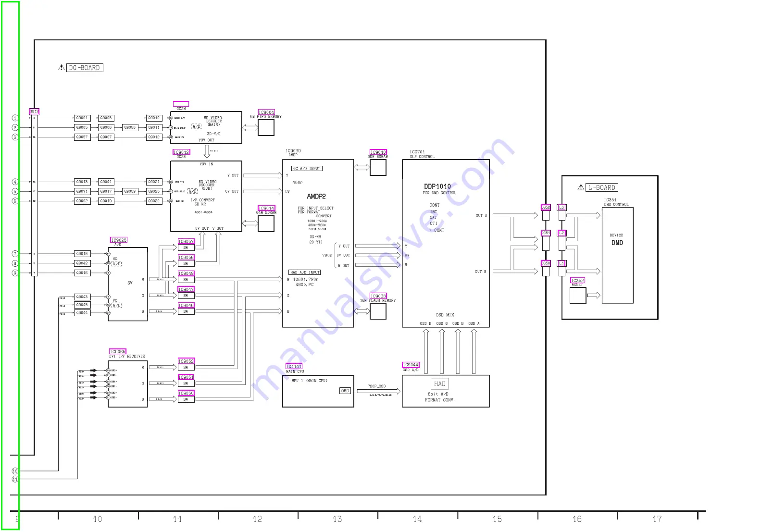Click the circled input number 11

click(x=15, y=479)
